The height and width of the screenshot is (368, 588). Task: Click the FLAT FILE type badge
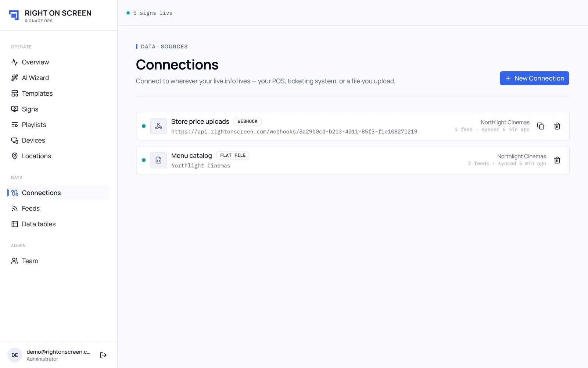click(233, 155)
